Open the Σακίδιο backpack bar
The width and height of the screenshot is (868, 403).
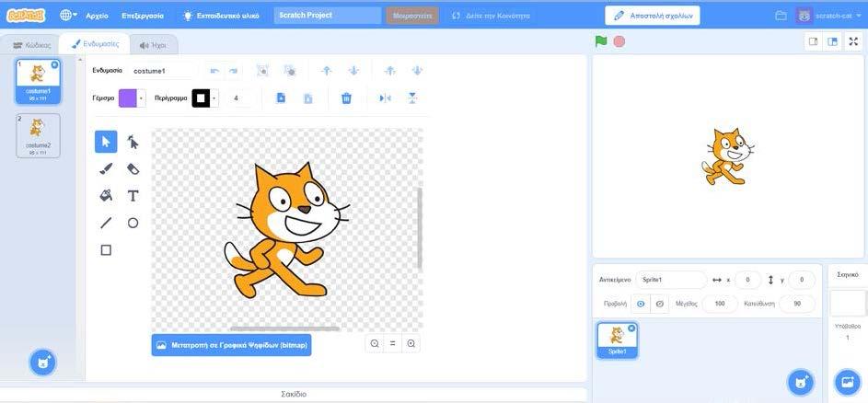point(293,394)
